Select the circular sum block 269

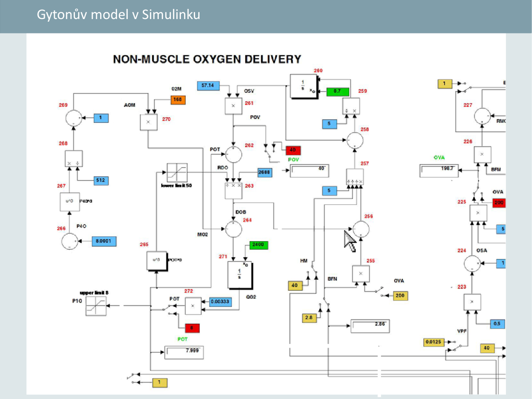pos(74,118)
